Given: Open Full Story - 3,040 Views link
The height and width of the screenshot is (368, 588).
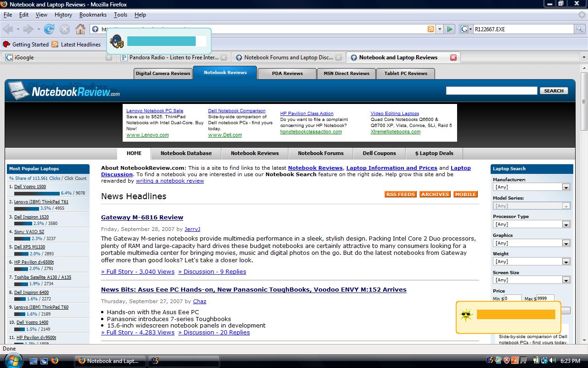Looking at the screenshot, I should tap(138, 271).
